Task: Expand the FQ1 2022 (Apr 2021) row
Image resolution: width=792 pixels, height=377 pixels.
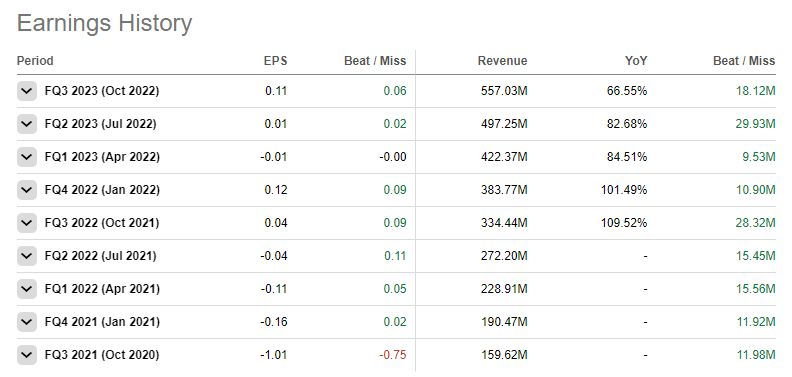Action: [x=27, y=289]
